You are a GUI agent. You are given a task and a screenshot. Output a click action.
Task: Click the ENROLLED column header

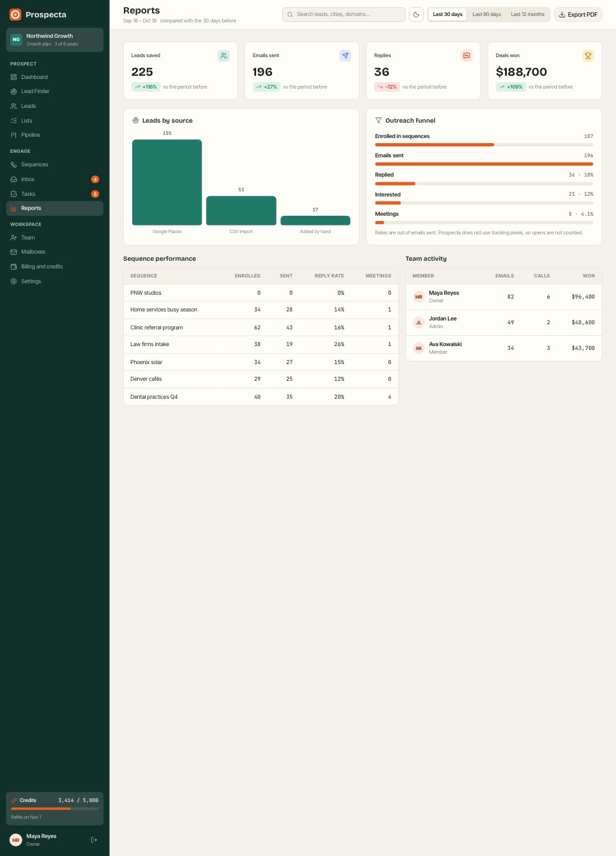point(248,275)
